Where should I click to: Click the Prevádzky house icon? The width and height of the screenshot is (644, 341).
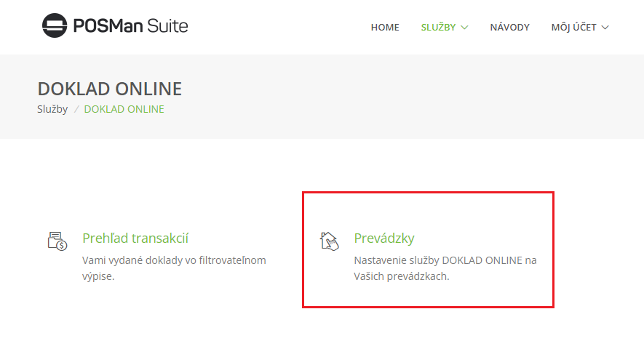tap(329, 241)
